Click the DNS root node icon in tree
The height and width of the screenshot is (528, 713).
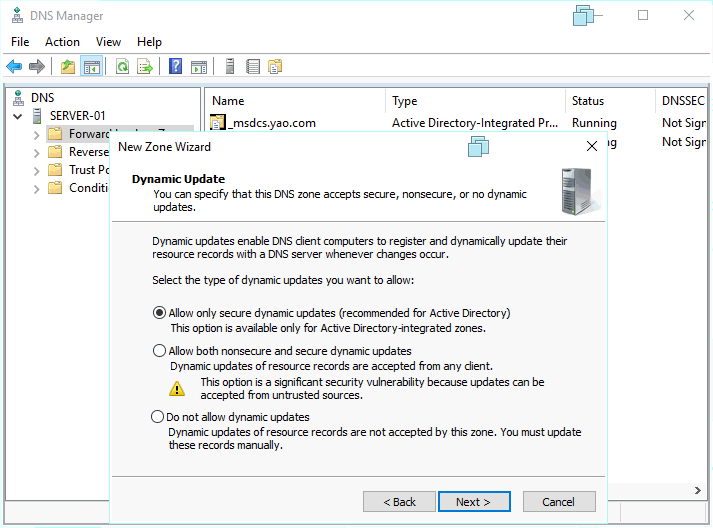click(x=18, y=98)
